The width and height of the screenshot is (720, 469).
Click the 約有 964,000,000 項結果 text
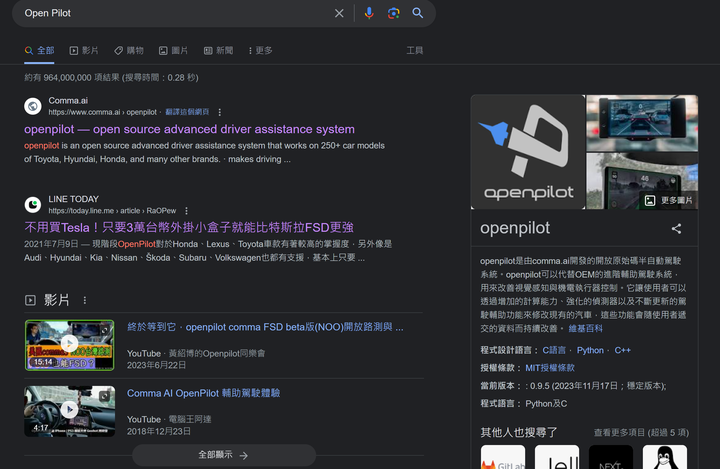(111, 78)
